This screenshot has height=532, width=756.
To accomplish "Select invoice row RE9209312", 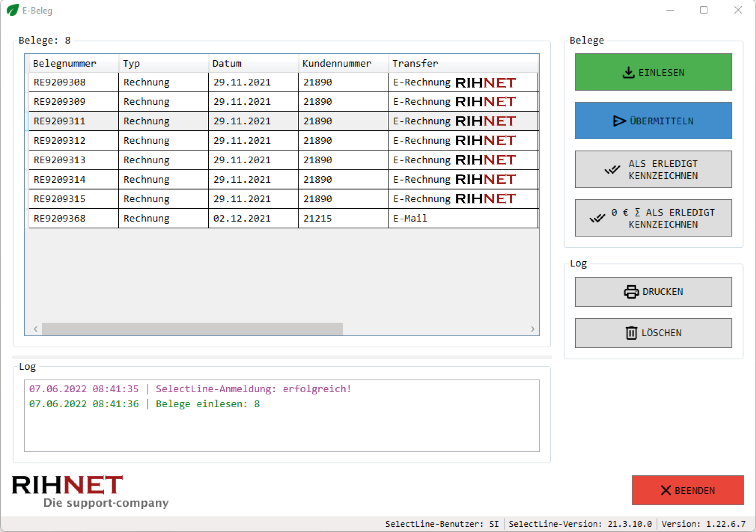I will (x=60, y=141).
